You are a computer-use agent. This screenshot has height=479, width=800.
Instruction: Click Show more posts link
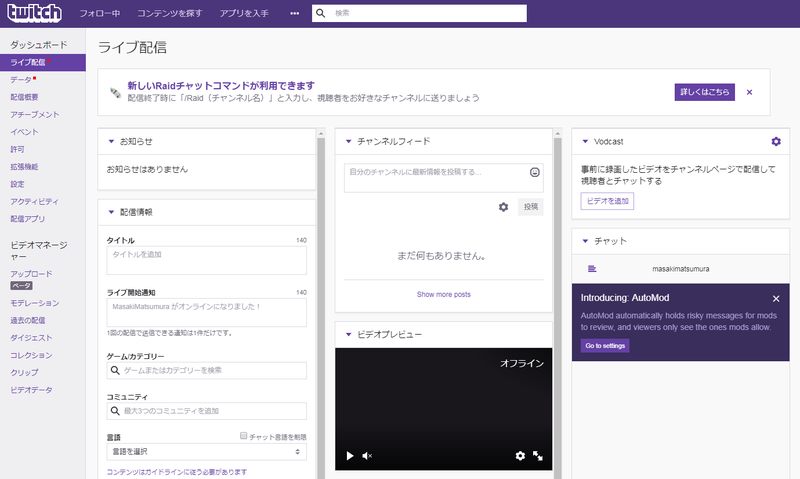pos(443,294)
